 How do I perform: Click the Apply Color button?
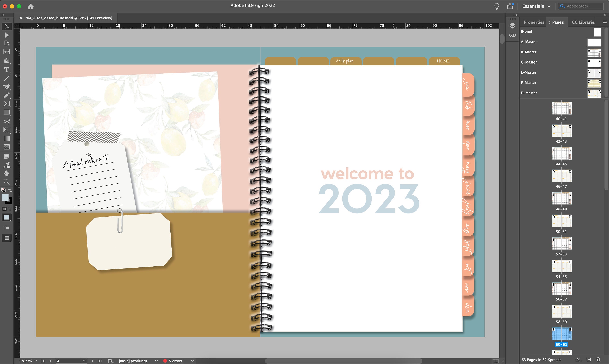point(7,218)
